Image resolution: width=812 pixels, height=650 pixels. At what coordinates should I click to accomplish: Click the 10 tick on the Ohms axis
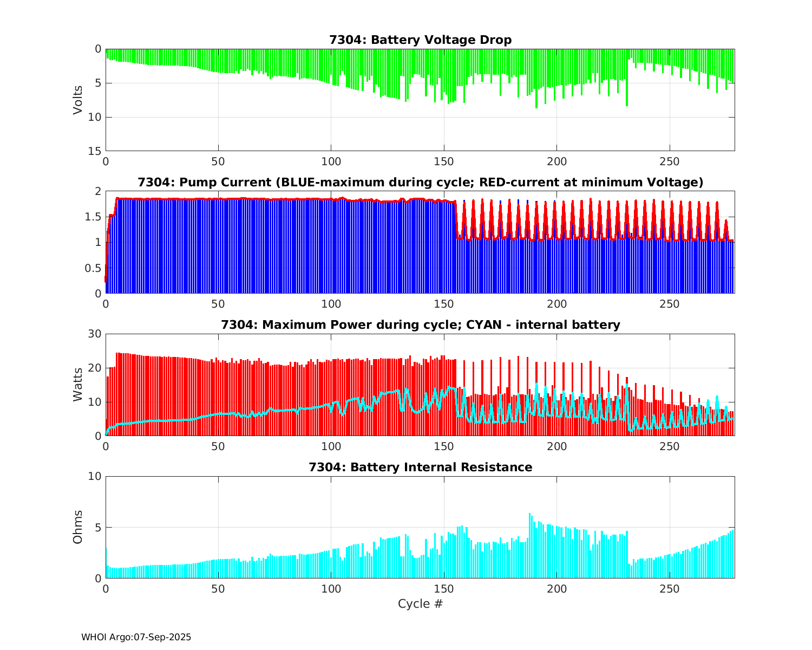point(95,477)
